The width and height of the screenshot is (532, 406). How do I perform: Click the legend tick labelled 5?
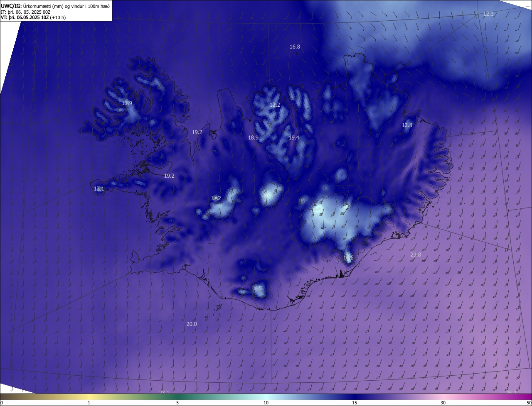tap(177, 403)
